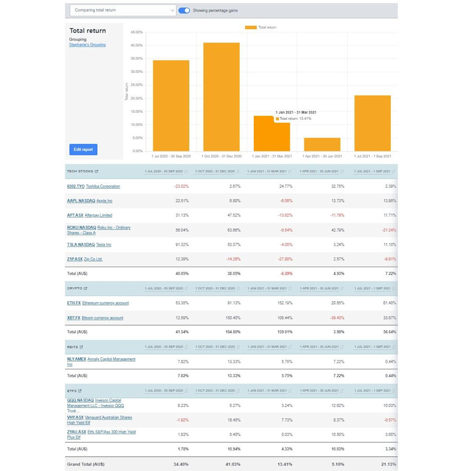The width and height of the screenshot is (476, 471).
Task: Open sort options on CRYPTO 1 Apr 2021 header
Action: point(342,289)
